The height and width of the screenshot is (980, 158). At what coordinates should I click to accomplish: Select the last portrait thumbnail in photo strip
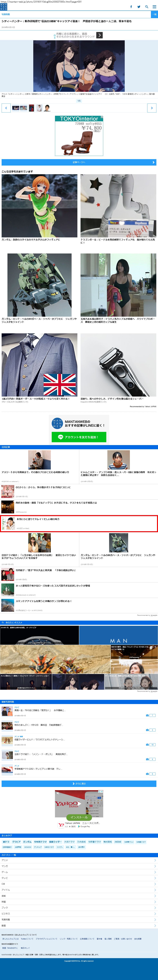point(47,108)
